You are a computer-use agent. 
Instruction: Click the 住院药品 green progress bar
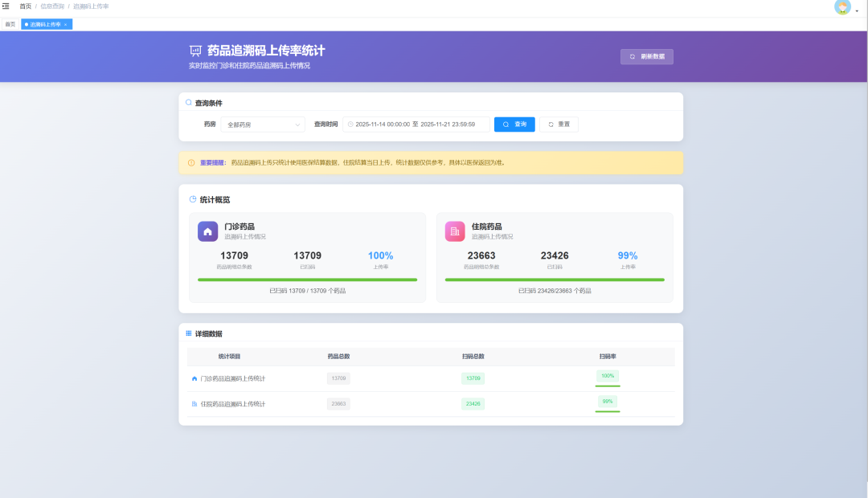pyautogui.click(x=555, y=280)
